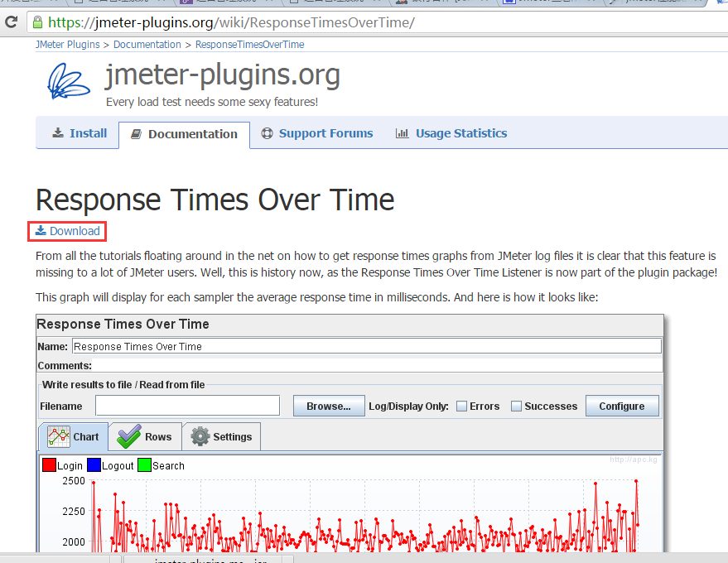Click the 2500 y-axis value
The height and width of the screenshot is (563, 728).
(74, 481)
